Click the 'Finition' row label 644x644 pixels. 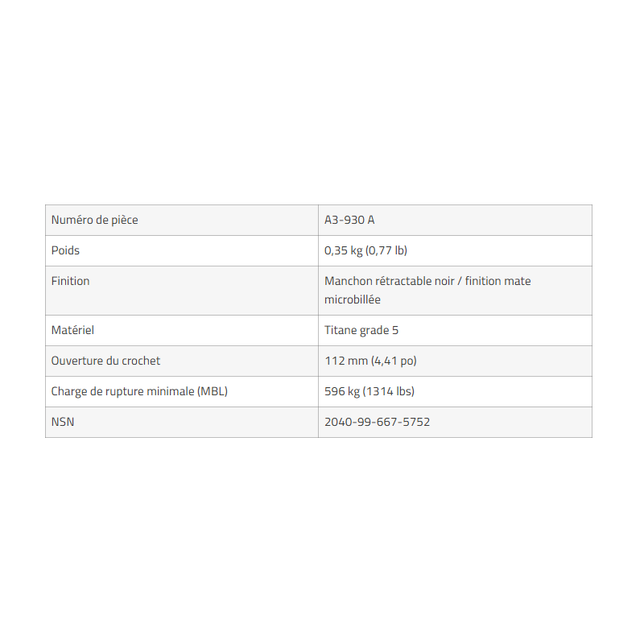[x=70, y=281]
